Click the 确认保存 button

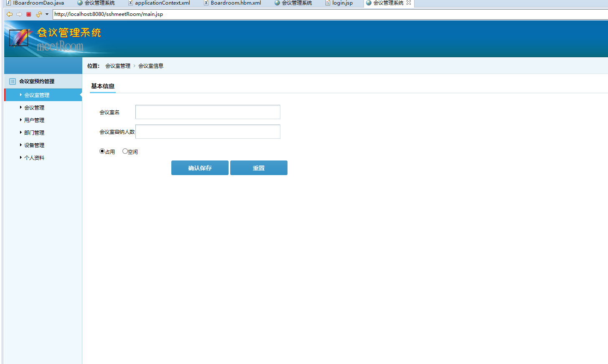pyautogui.click(x=200, y=168)
